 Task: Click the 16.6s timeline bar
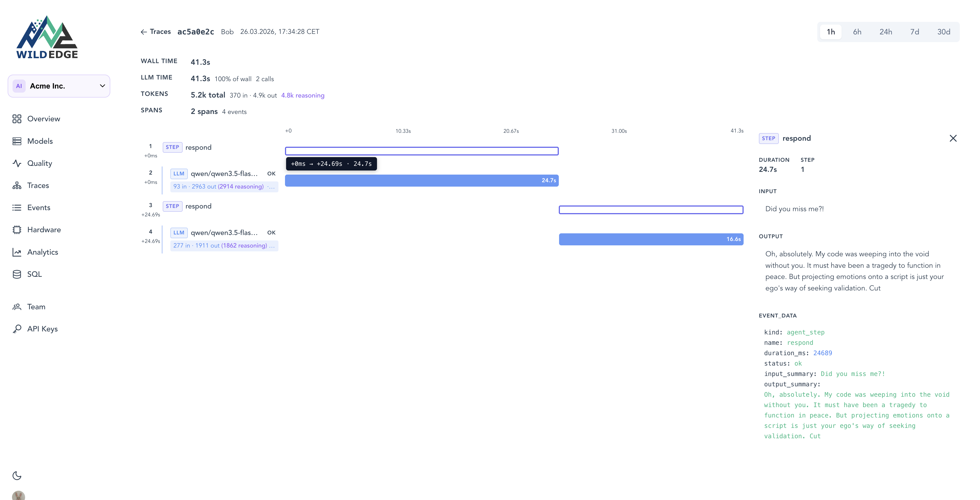click(x=651, y=239)
